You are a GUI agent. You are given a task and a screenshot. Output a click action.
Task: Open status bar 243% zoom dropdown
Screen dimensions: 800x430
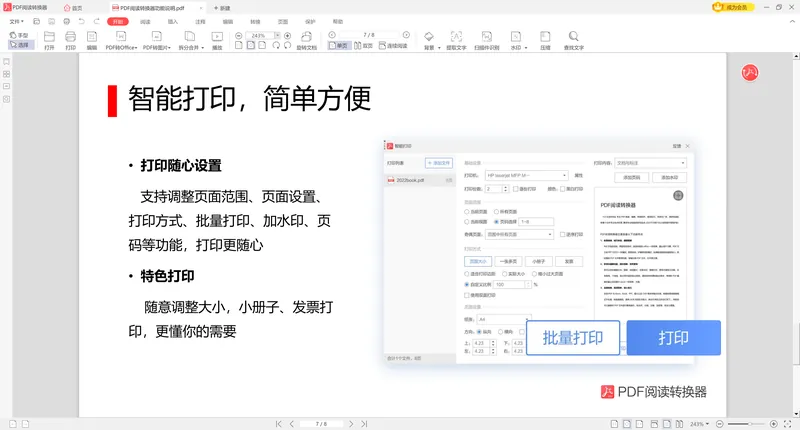click(x=699, y=424)
